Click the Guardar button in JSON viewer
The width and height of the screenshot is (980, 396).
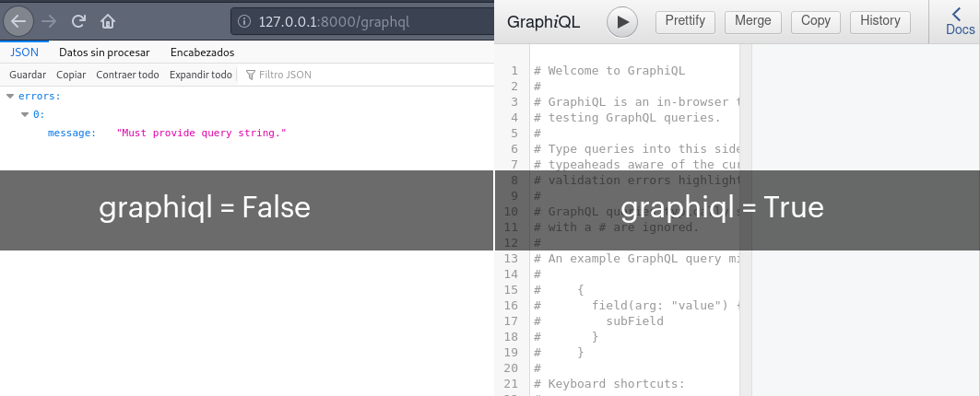click(x=28, y=75)
